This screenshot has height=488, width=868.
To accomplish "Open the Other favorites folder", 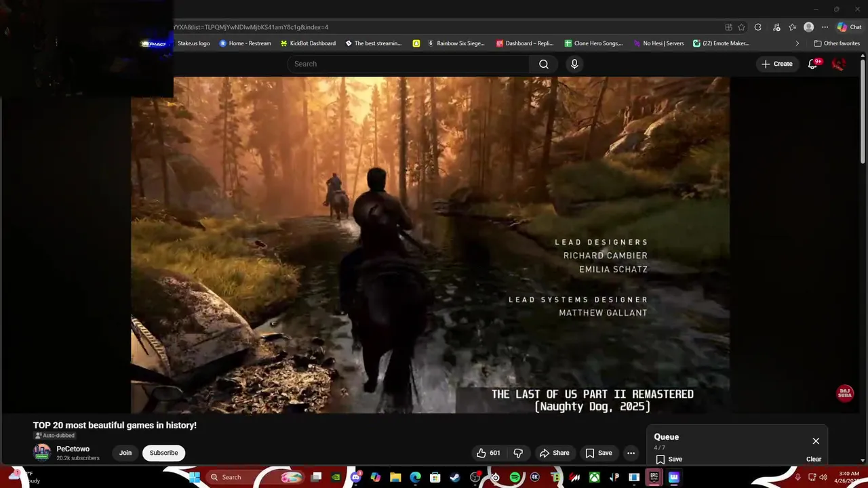I will [837, 43].
